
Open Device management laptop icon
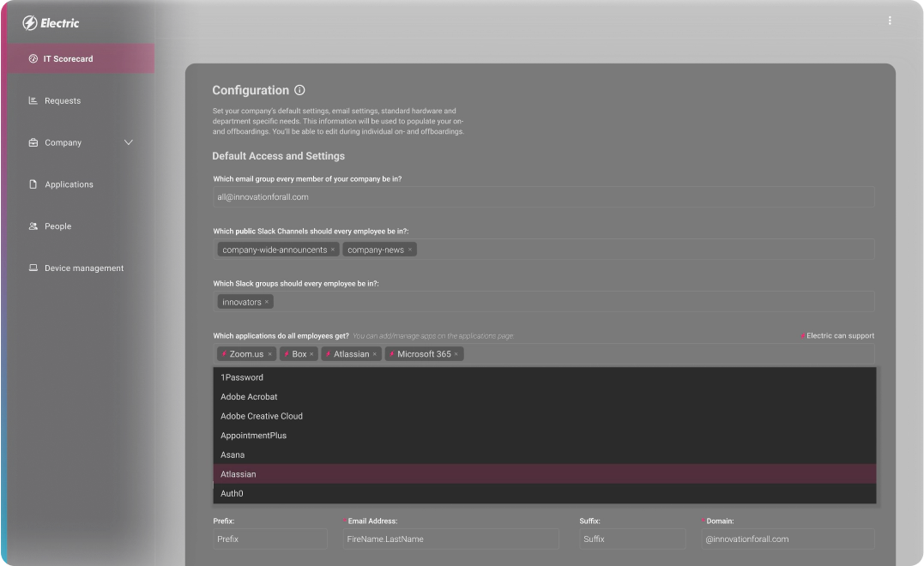[31, 268]
